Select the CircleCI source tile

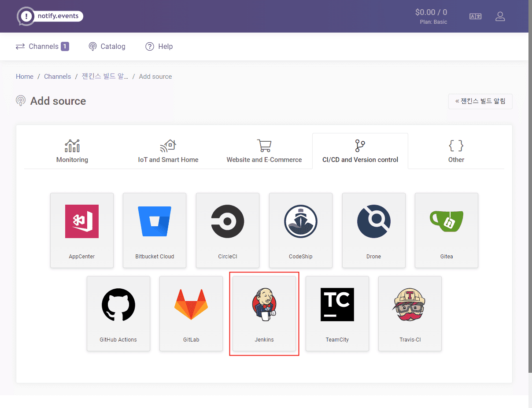[x=228, y=230]
